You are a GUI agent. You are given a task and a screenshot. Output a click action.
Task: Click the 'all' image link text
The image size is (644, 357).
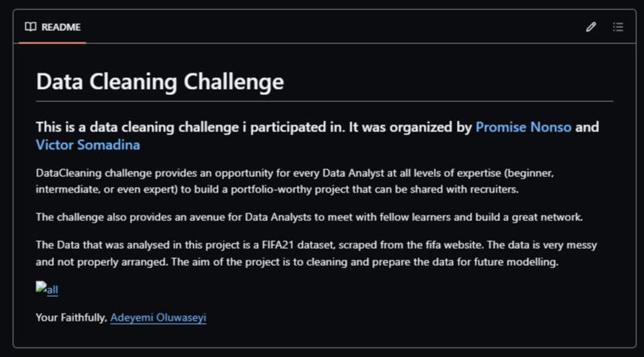[x=52, y=290]
